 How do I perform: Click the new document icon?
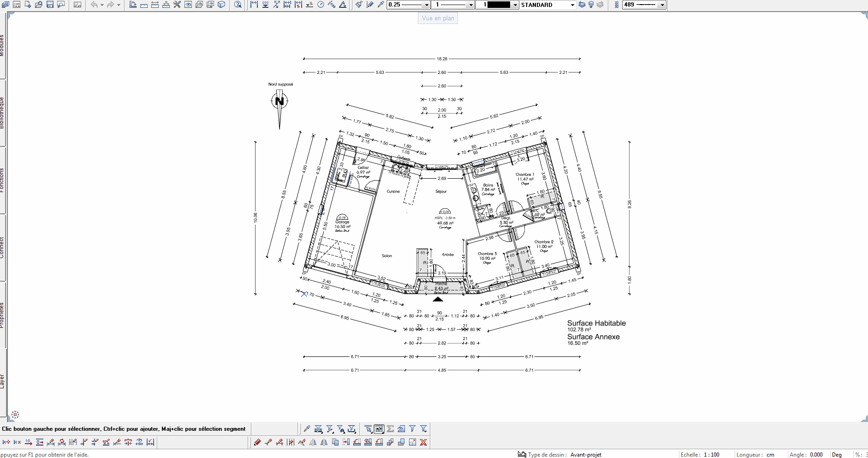(28, 5)
